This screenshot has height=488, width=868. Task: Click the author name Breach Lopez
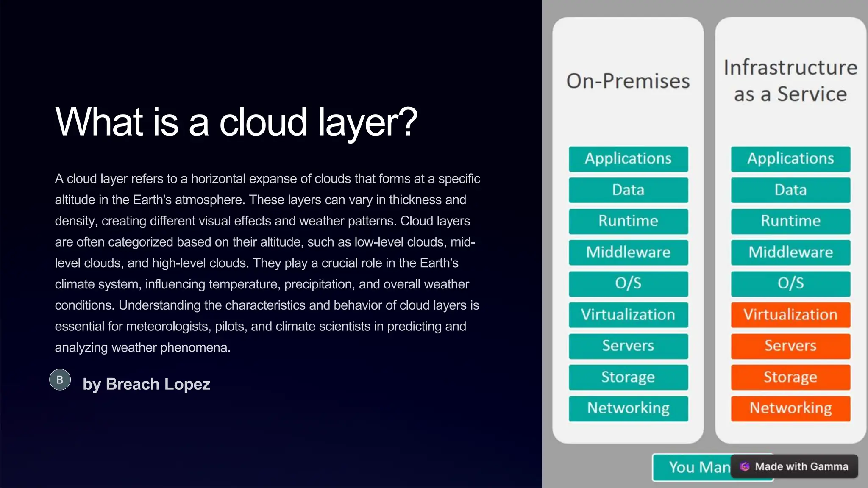click(147, 384)
